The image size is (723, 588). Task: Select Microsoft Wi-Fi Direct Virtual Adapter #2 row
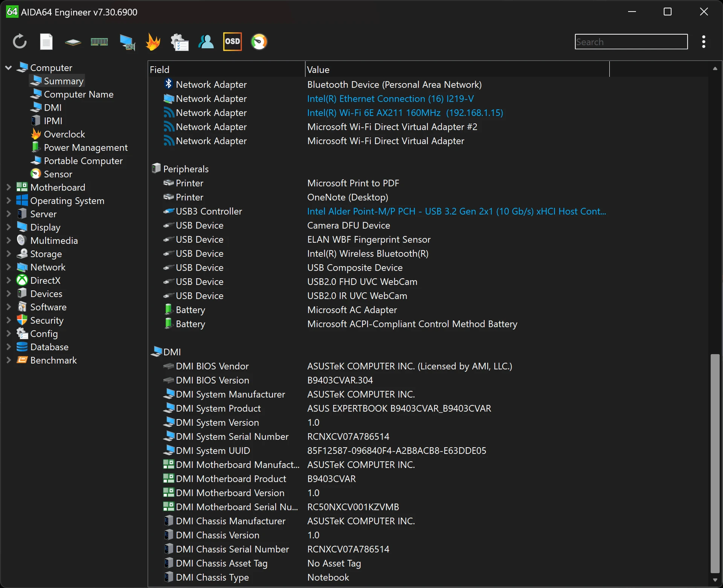(x=428, y=127)
